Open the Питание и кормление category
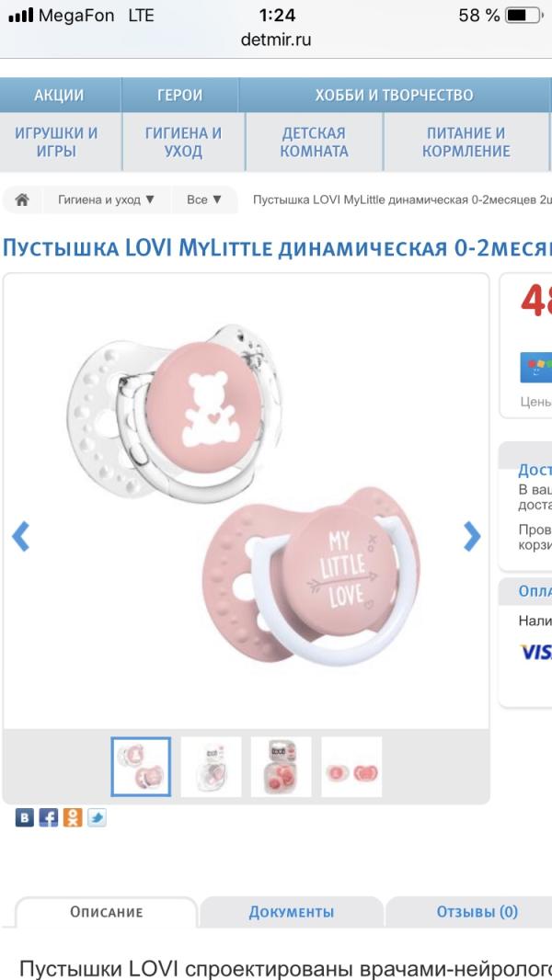Viewport: 552px width, 980px height. 466,142
